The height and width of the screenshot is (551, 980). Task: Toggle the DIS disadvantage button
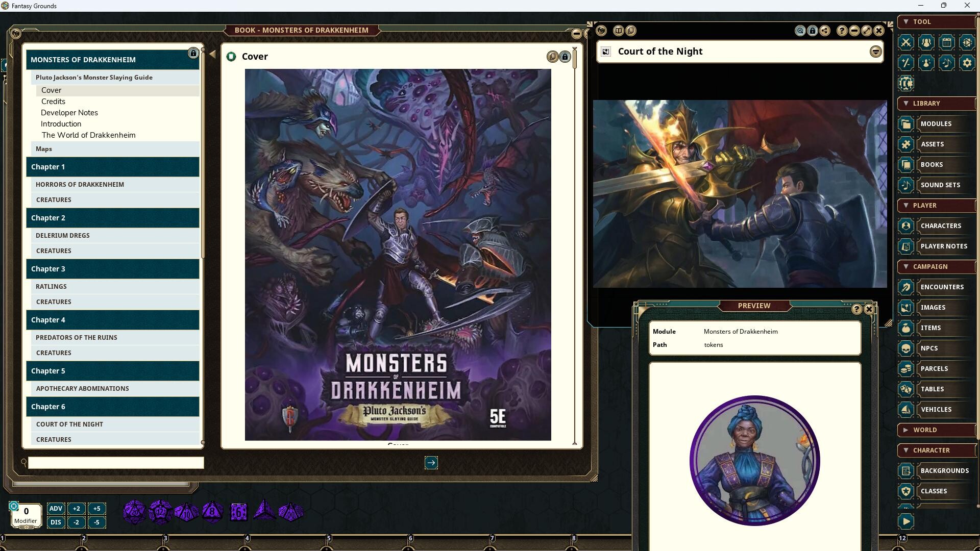pos(56,522)
